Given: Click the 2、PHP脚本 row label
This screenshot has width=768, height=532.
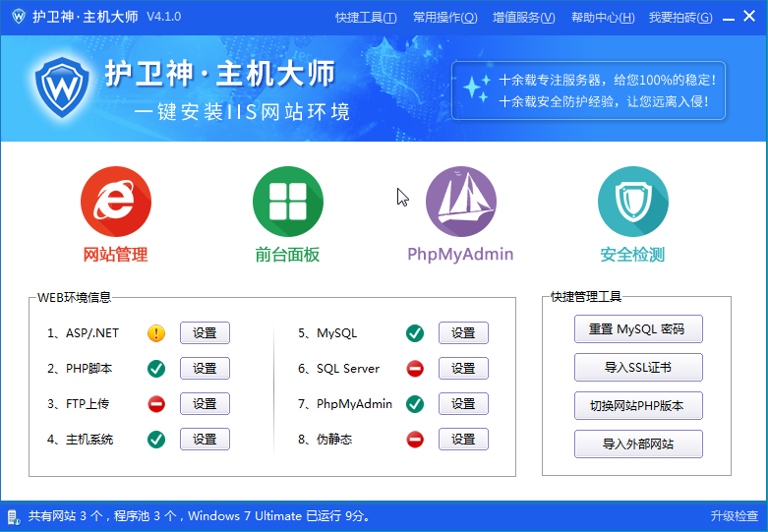Looking at the screenshot, I should 80,369.
